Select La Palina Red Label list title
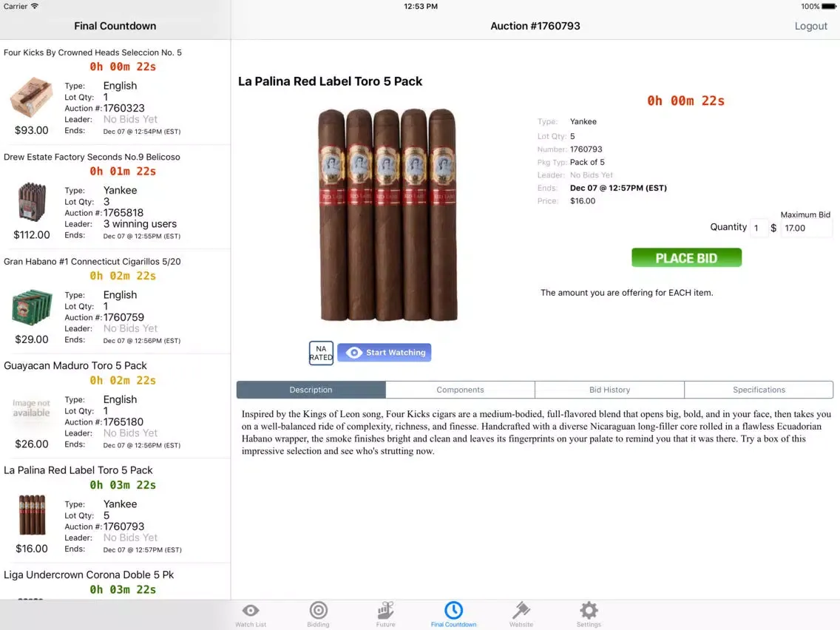 78,470
